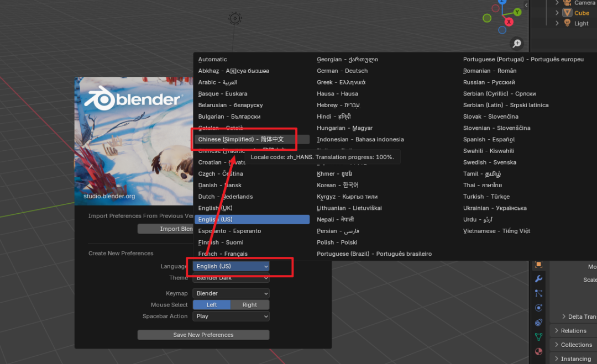This screenshot has height=364, width=597.
Task: Open the Object Constraints properties tab
Action: [x=538, y=322]
